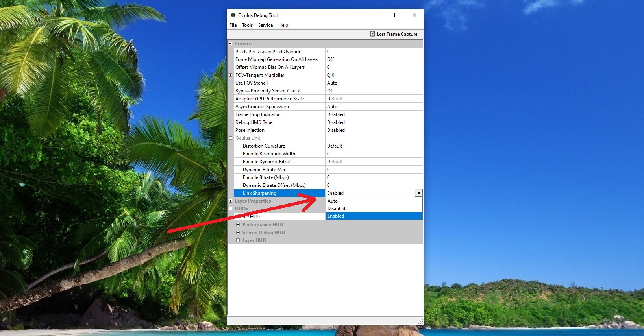Screen dimensions: 644x336
Task: Expand the Layer Properties category
Action: pos(231,201)
